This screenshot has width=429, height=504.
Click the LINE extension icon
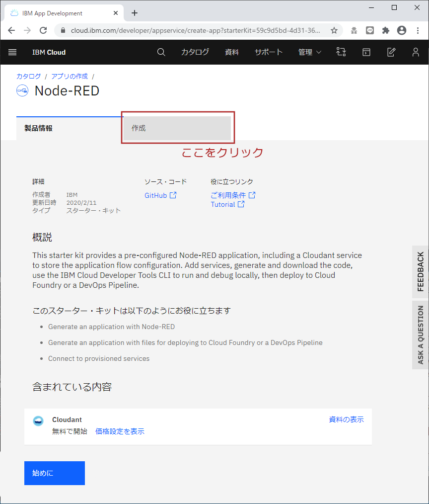click(x=370, y=30)
